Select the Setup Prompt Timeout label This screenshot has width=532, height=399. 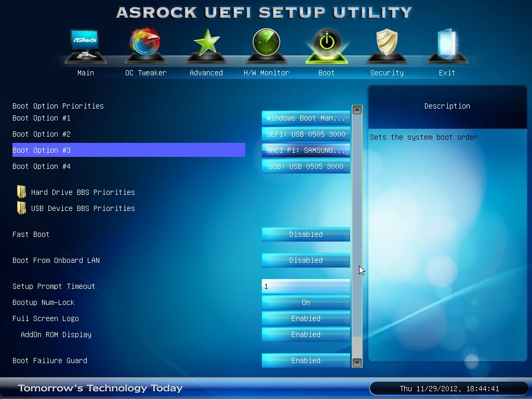coord(54,286)
